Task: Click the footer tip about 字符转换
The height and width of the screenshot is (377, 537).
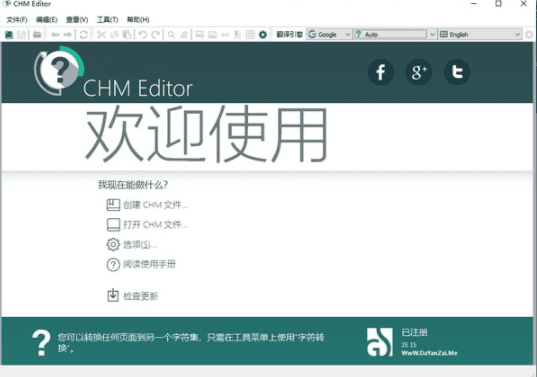Action: (191, 343)
